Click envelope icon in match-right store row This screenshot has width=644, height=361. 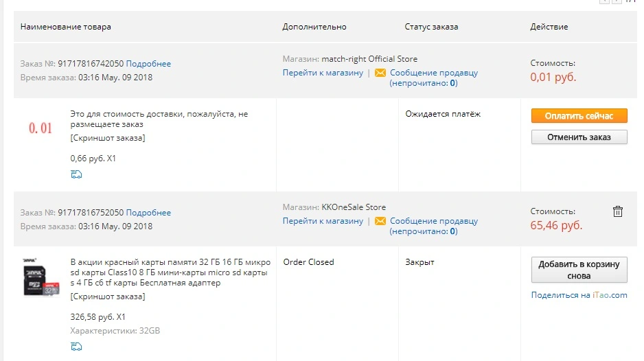tap(380, 73)
